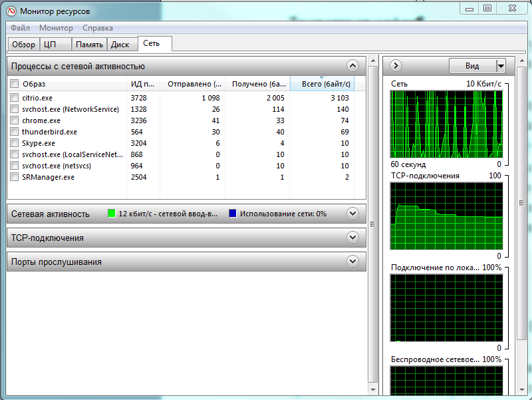The image size is (532, 400).
Task: Select the thunderbird.exe process name
Action: (49, 132)
